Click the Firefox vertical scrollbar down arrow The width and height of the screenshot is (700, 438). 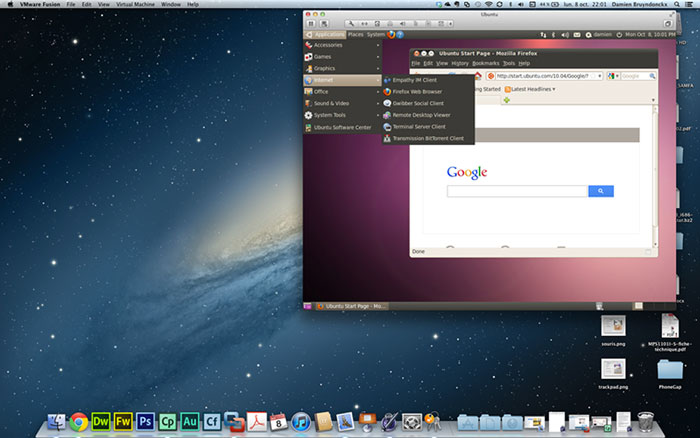coord(655,244)
